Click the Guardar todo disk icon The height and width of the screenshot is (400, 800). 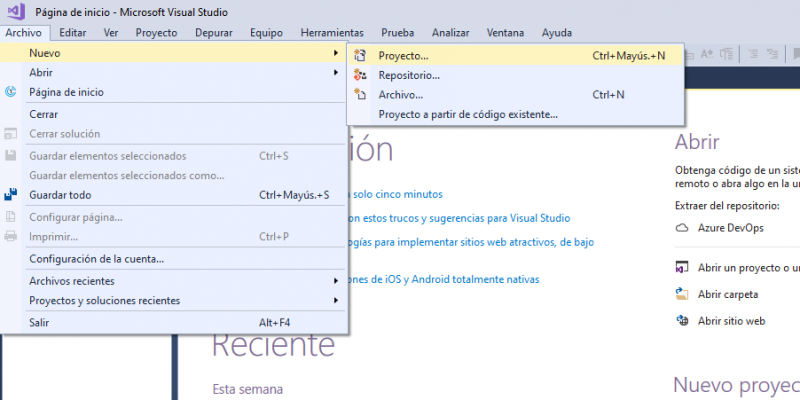[x=11, y=195]
